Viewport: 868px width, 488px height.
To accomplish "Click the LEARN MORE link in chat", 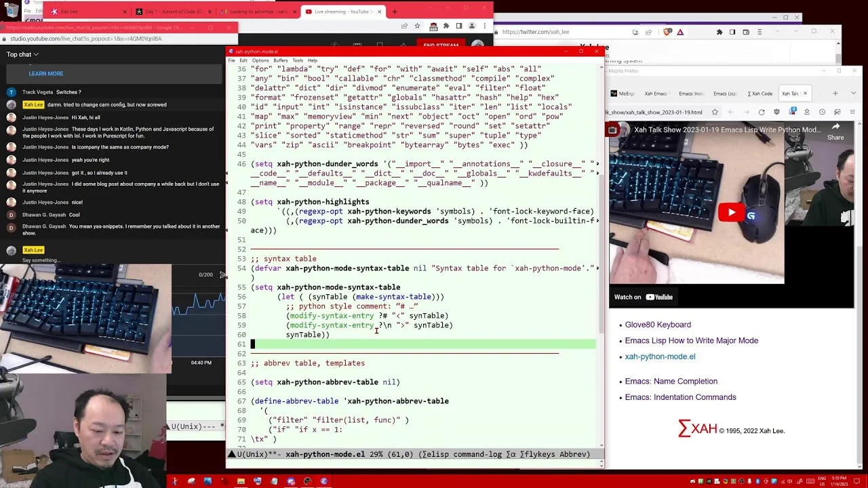I will (46, 73).
